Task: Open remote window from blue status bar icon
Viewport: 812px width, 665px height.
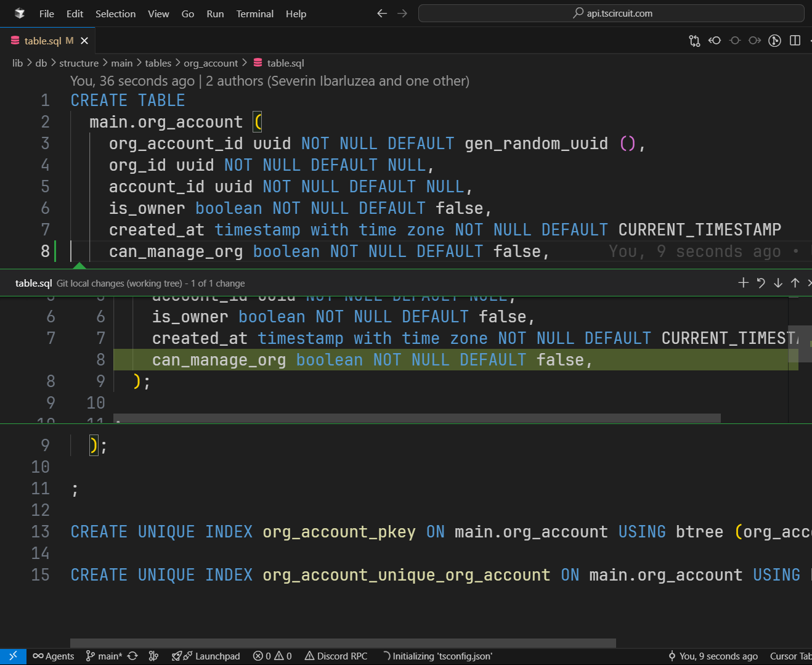Action: tap(13, 656)
